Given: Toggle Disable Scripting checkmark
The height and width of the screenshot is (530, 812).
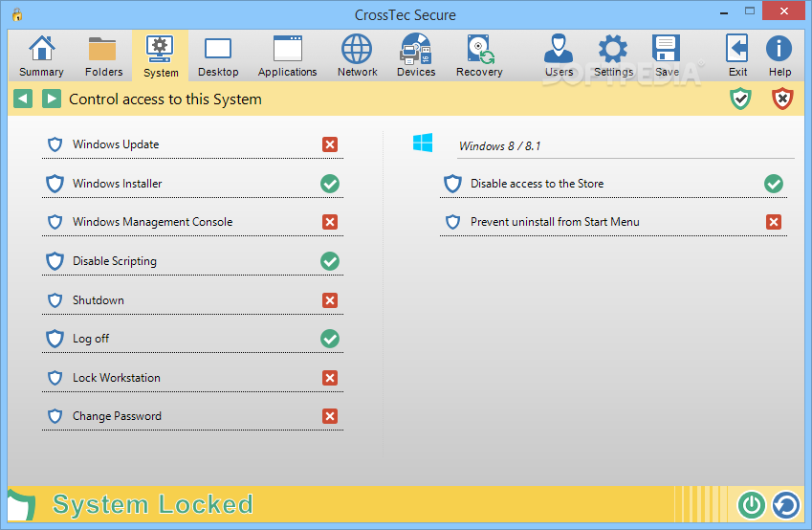Looking at the screenshot, I should (x=330, y=261).
